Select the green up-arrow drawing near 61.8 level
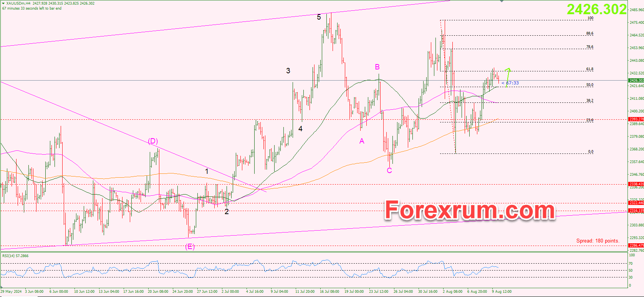Image resolution: width=644 pixels, height=297 pixels. click(508, 77)
